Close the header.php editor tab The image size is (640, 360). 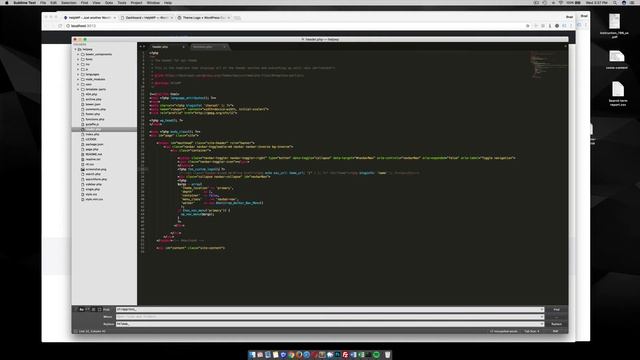[183, 47]
